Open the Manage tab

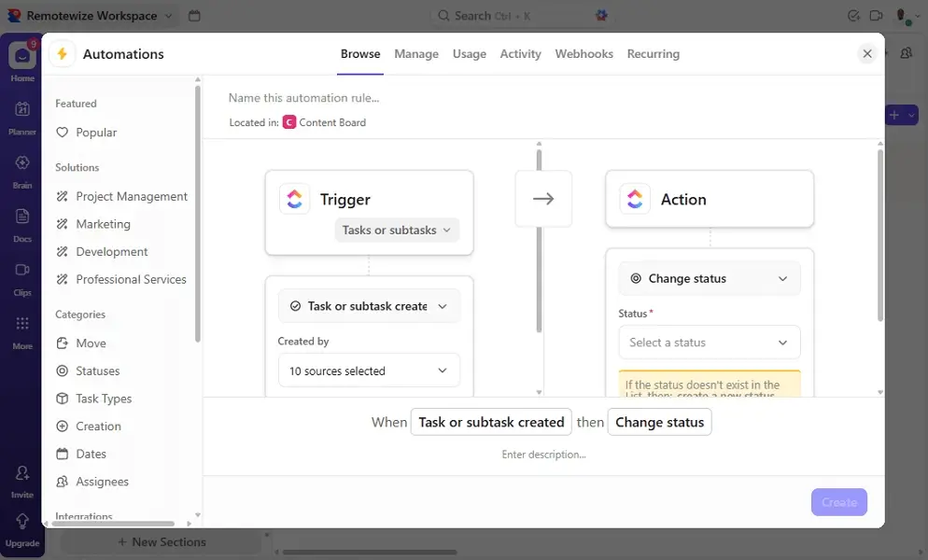(x=416, y=53)
